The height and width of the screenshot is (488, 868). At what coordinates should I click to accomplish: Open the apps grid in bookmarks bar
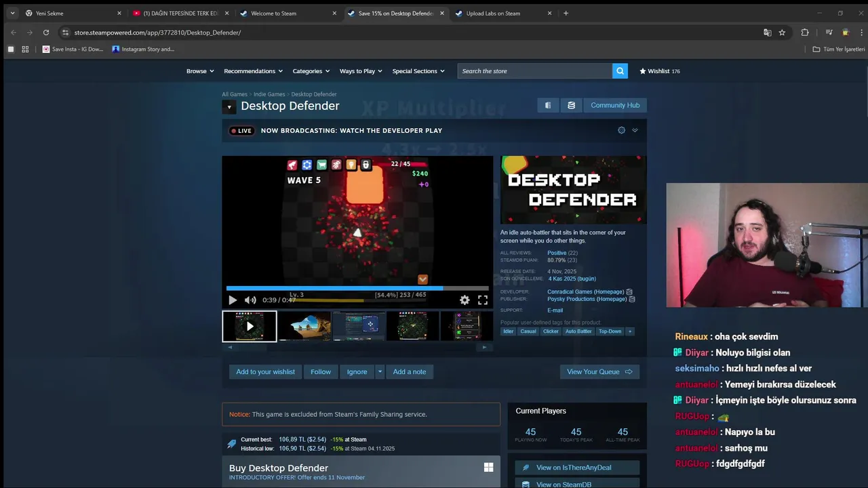pyautogui.click(x=25, y=49)
